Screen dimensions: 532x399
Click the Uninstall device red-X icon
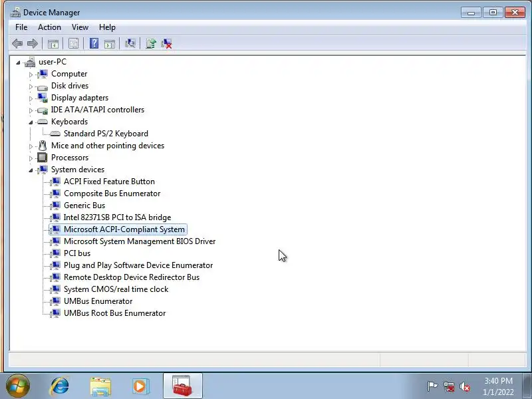pos(166,43)
